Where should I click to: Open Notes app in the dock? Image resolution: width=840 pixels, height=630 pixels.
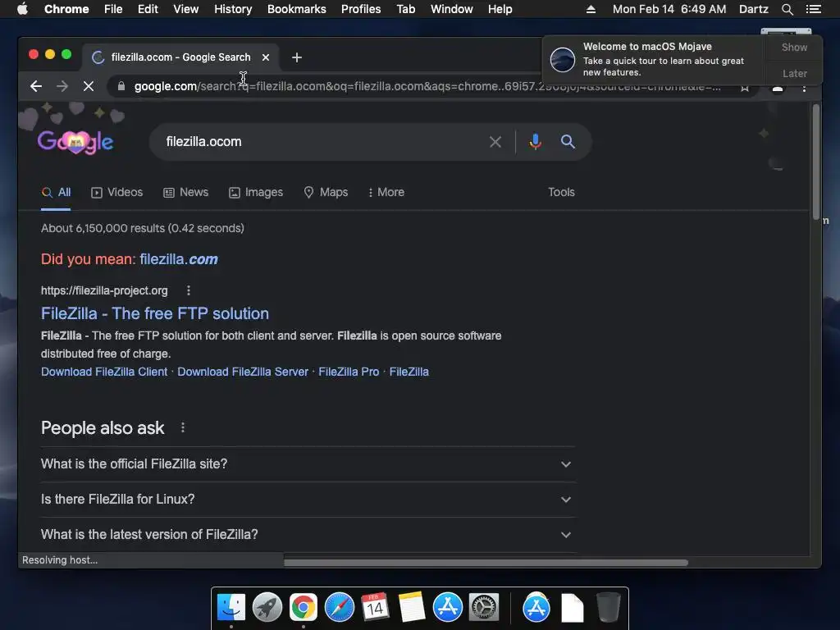(x=412, y=608)
